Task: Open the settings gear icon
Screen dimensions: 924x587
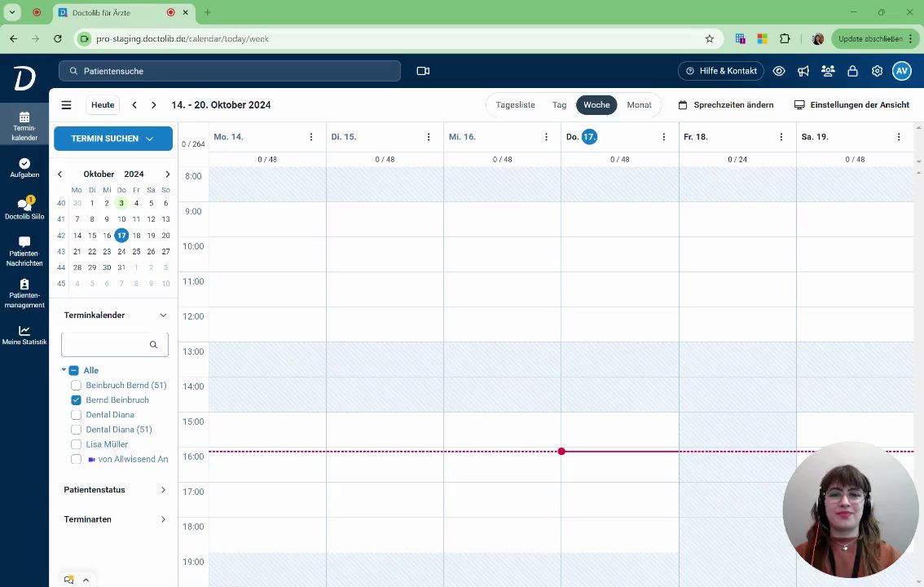Action: [x=877, y=71]
